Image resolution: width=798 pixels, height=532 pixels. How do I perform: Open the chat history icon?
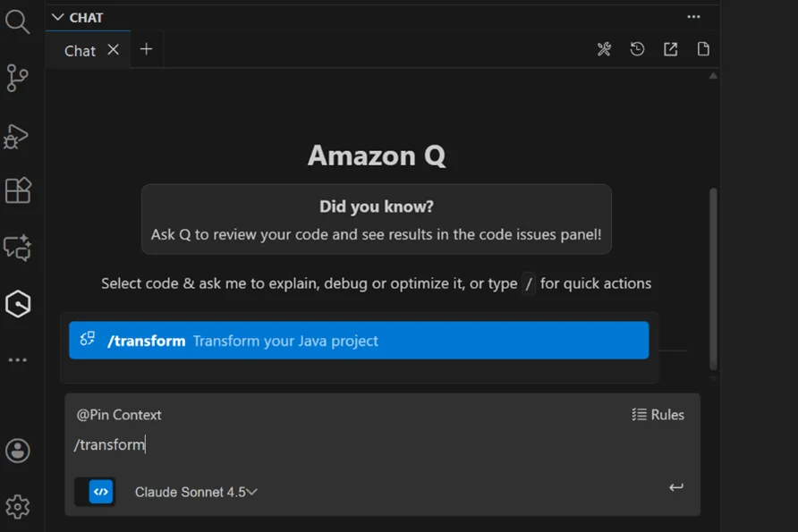point(637,48)
